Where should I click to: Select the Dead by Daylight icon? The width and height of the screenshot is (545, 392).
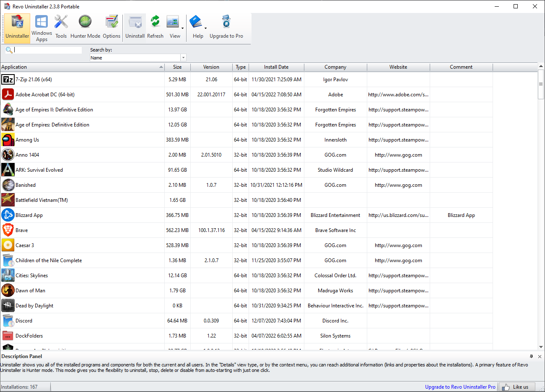[x=8, y=306]
